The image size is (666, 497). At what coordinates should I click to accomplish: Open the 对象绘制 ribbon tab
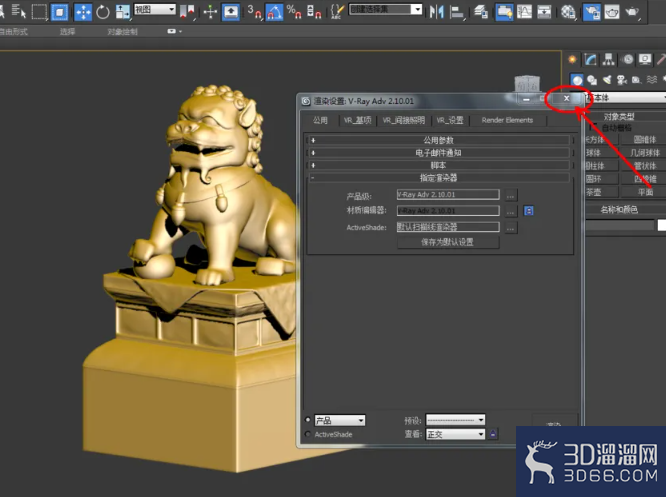(122, 31)
